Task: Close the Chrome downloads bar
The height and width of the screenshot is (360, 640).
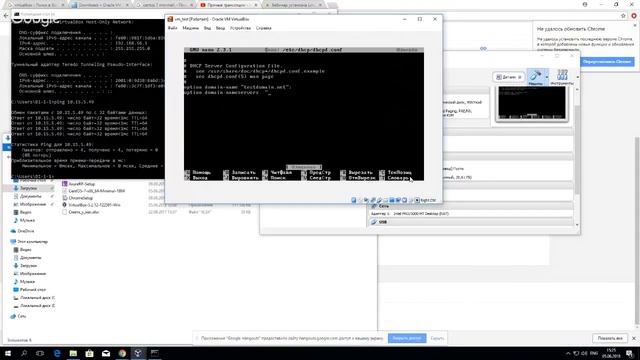Action: pyautogui.click(x=634, y=338)
